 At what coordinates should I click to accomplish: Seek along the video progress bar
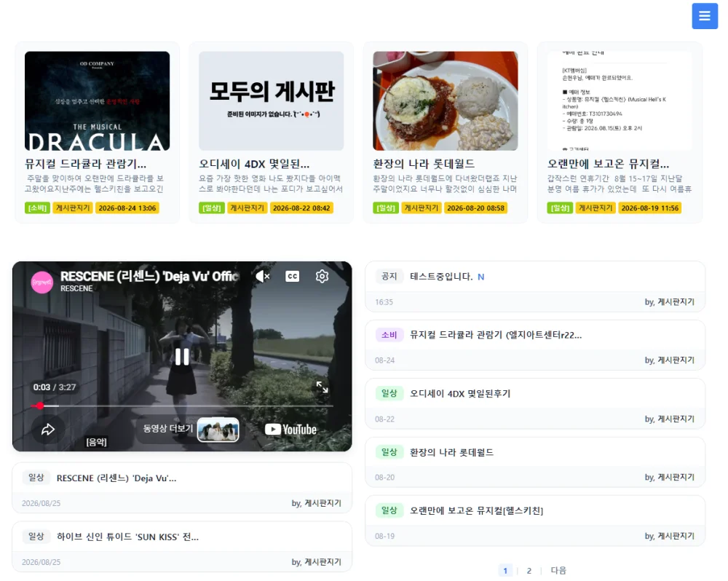click(x=182, y=406)
